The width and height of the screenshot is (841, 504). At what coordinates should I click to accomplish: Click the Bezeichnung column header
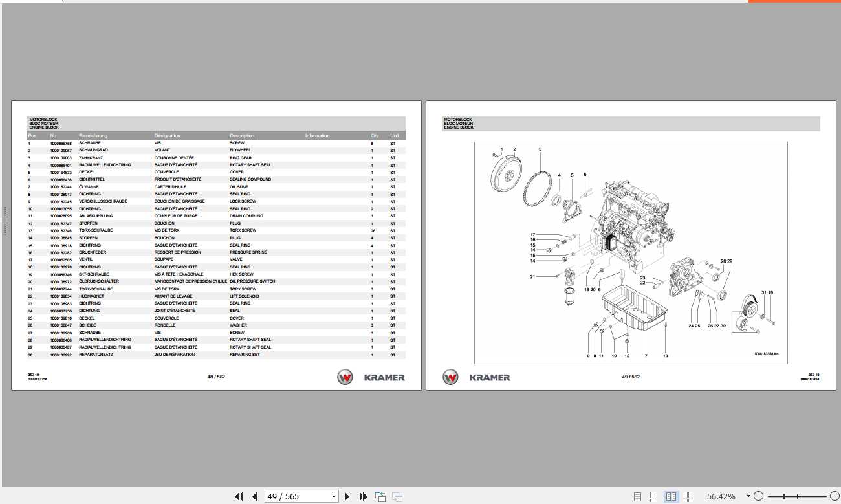pyautogui.click(x=93, y=136)
